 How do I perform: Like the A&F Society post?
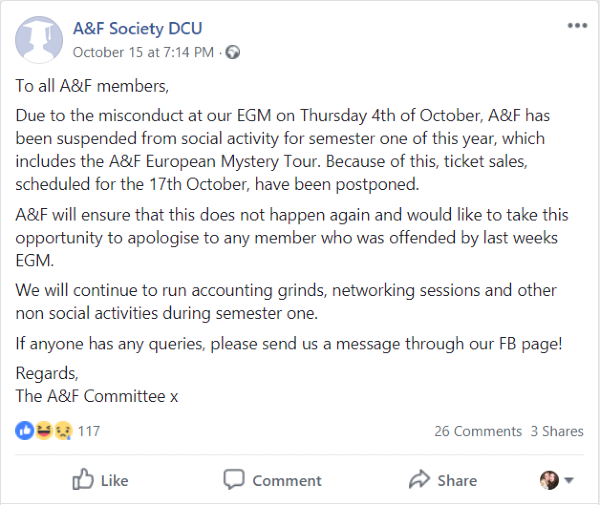tap(100, 480)
